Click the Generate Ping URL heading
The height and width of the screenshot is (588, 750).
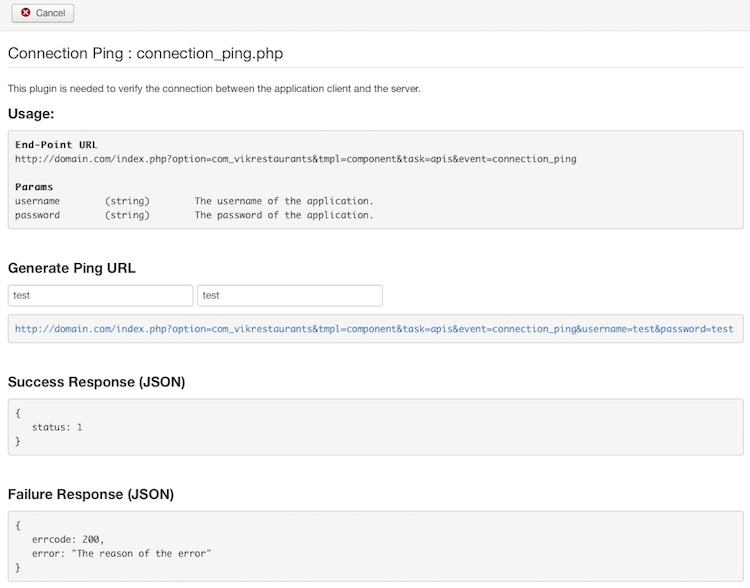(72, 268)
